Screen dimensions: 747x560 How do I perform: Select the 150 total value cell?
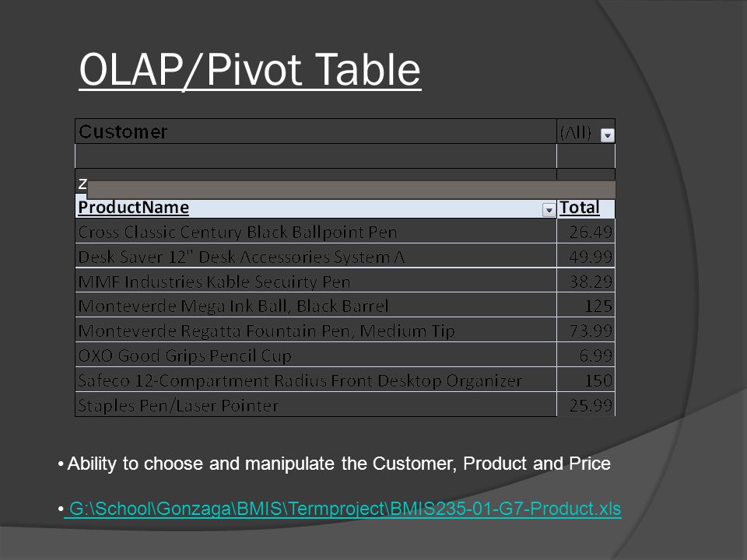[586, 380]
